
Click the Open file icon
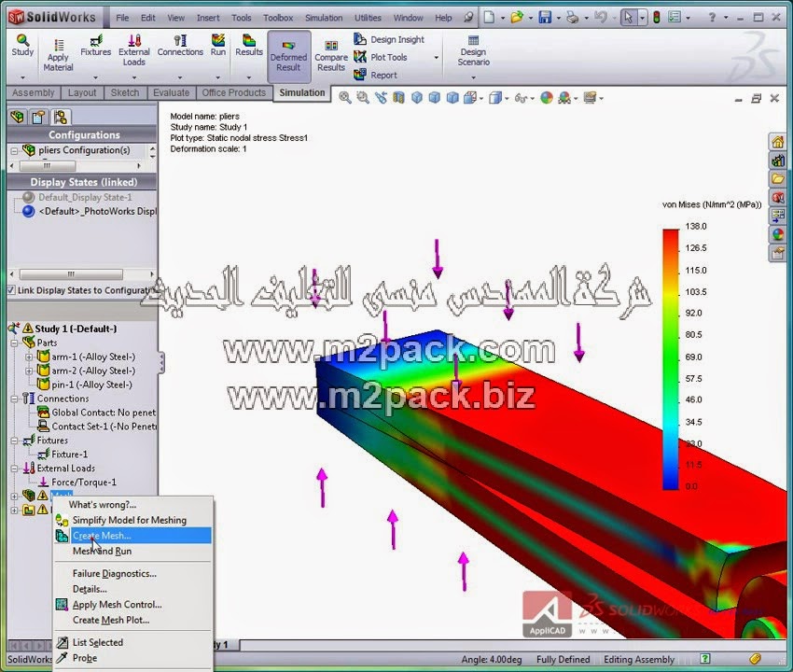coord(517,18)
